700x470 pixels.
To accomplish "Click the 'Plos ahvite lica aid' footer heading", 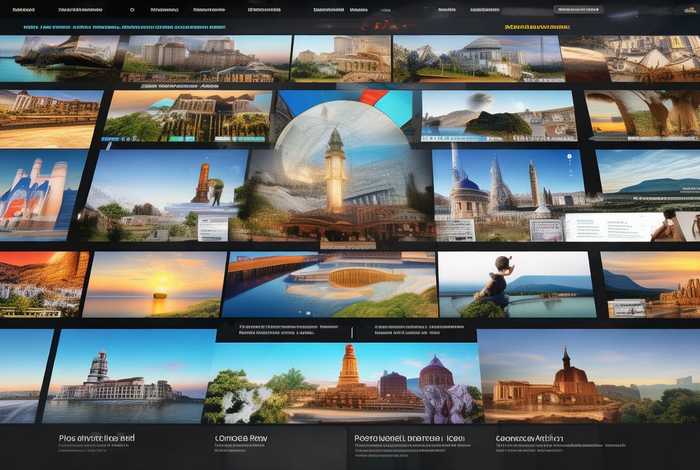I will 97,438.
